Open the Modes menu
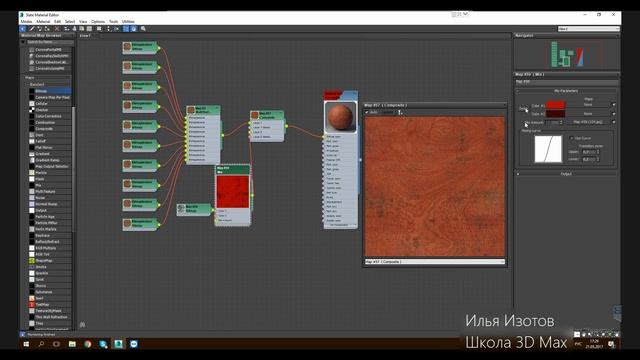Viewport: 640px width, 360px height. click(26, 21)
